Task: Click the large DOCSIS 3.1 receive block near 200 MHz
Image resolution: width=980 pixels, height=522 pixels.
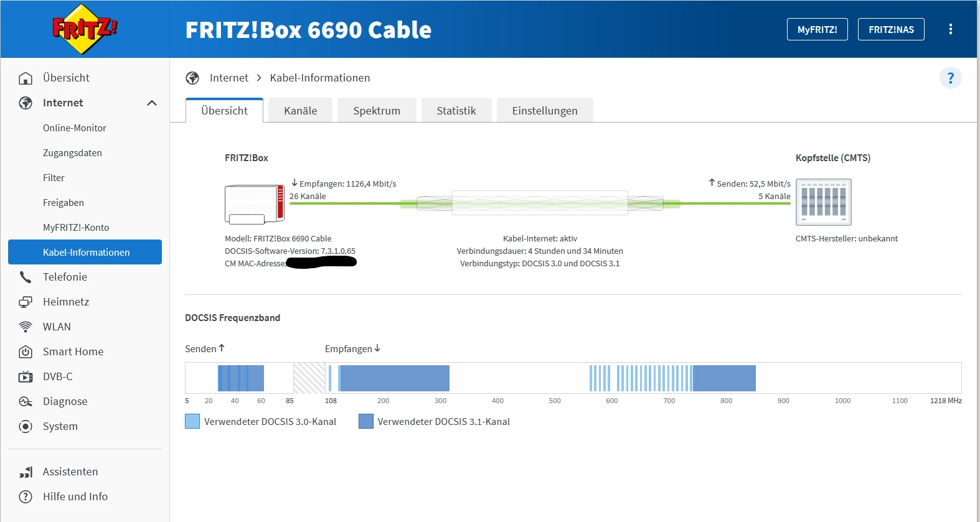Action: click(395, 378)
